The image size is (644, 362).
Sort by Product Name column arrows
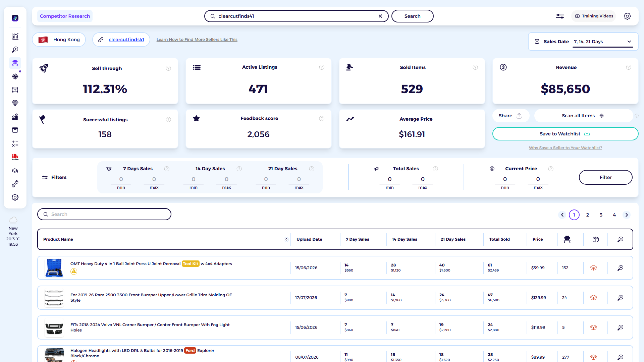pos(286,239)
